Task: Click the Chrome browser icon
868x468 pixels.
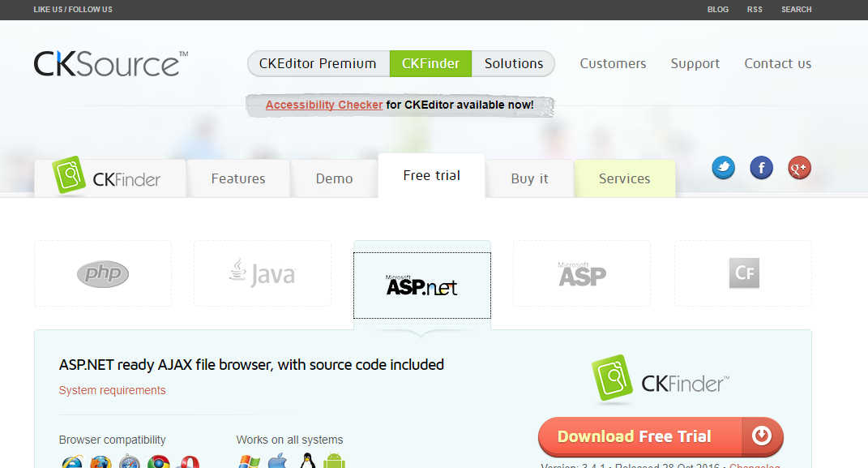Action: pyautogui.click(x=159, y=462)
